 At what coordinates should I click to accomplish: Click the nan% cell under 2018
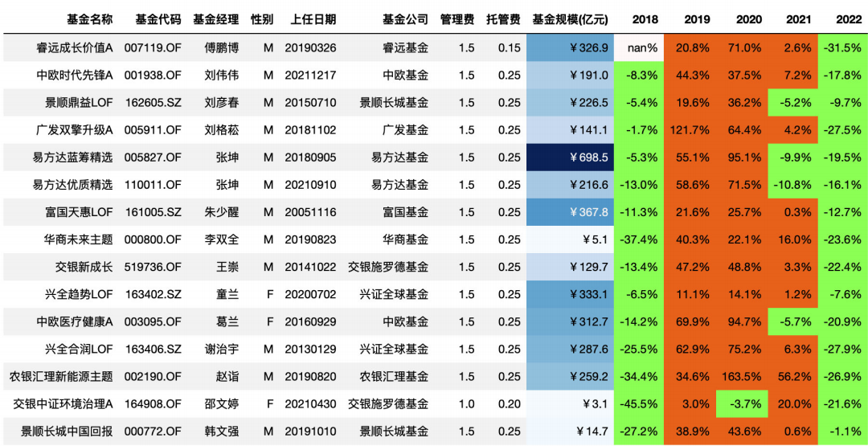[640, 48]
